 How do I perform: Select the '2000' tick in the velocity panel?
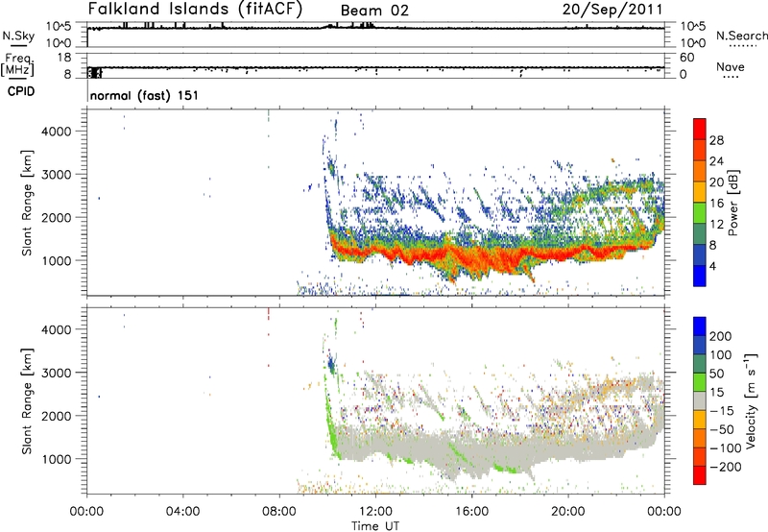(x=57, y=416)
